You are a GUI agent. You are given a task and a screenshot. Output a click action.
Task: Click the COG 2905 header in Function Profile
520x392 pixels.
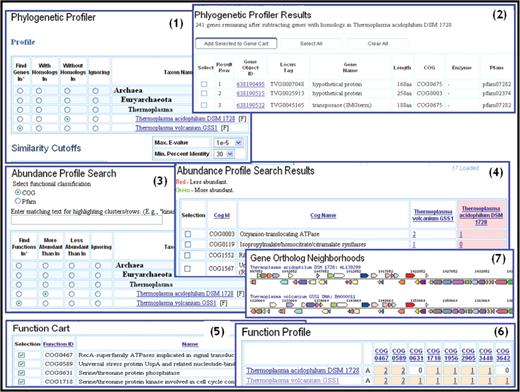[468, 355]
